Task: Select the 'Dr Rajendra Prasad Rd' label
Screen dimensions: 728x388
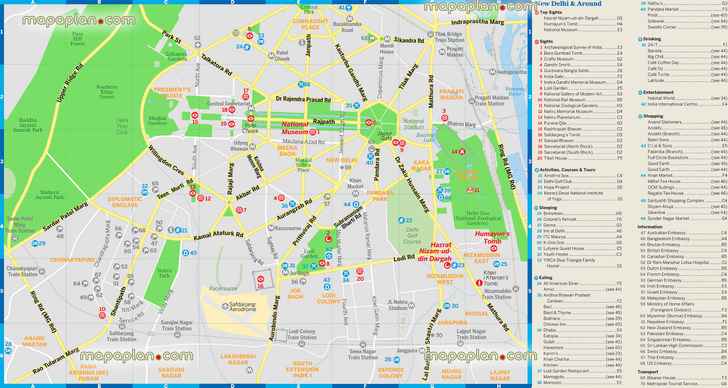Action: [303, 99]
